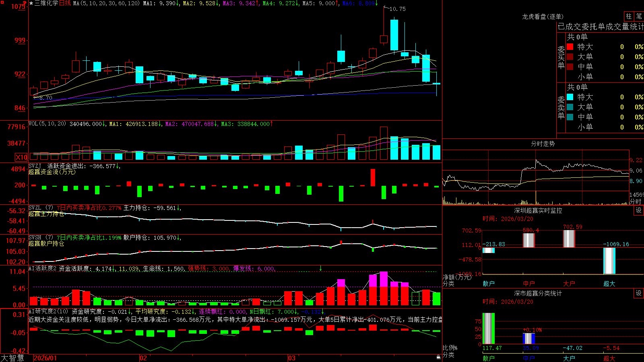Click the 资金研究度: -0.021 readout
Screen dimensions: 644x362
102,311
